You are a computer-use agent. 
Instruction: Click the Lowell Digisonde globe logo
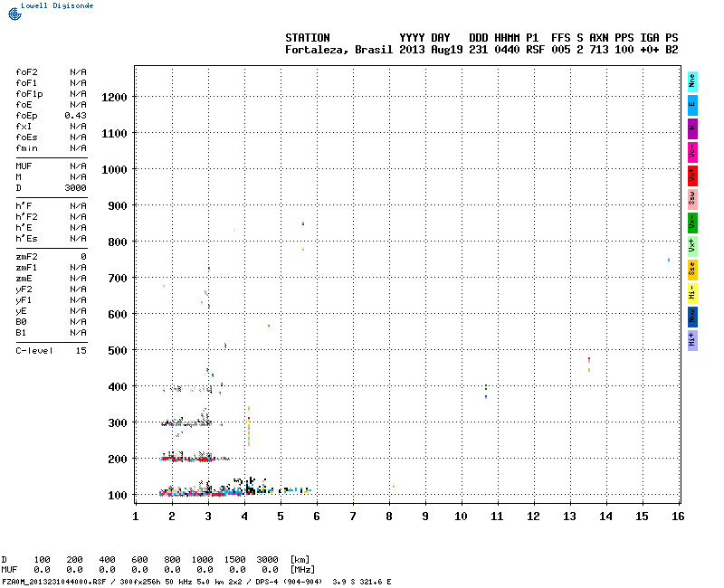coord(14,14)
